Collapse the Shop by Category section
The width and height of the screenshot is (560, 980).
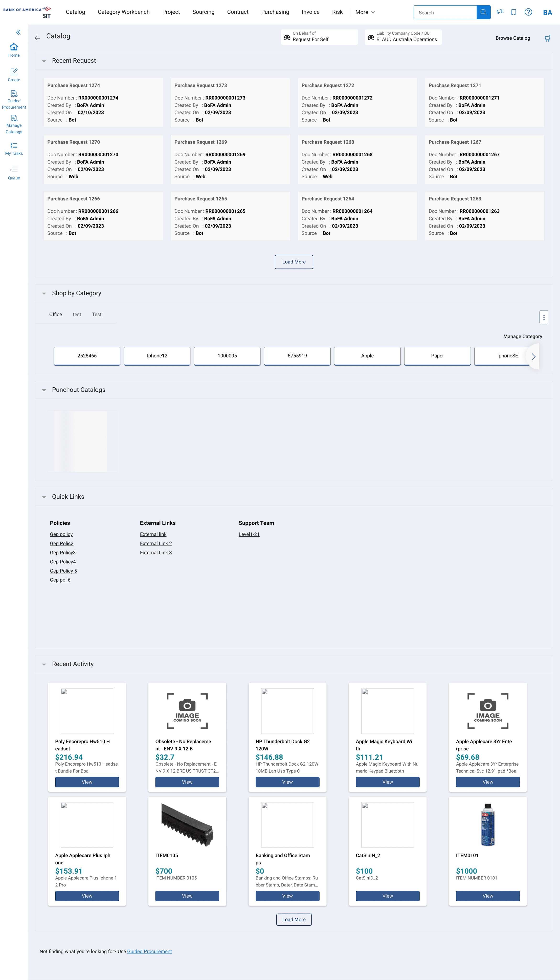(44, 294)
